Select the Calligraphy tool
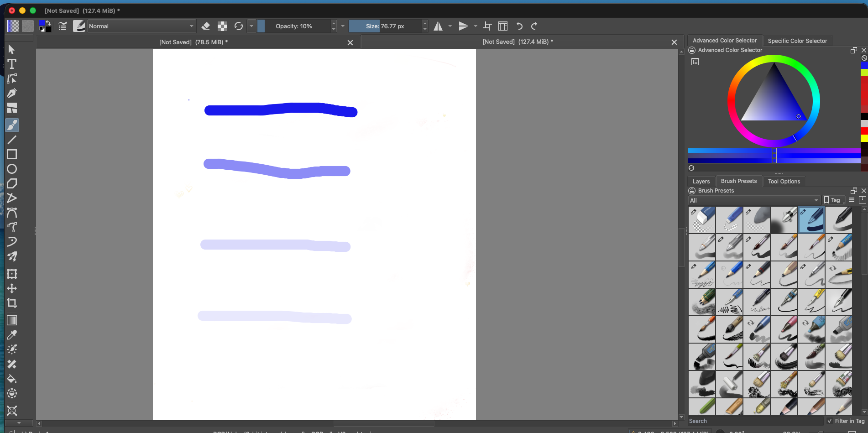Screen dimensions: 868x433 click(x=12, y=93)
